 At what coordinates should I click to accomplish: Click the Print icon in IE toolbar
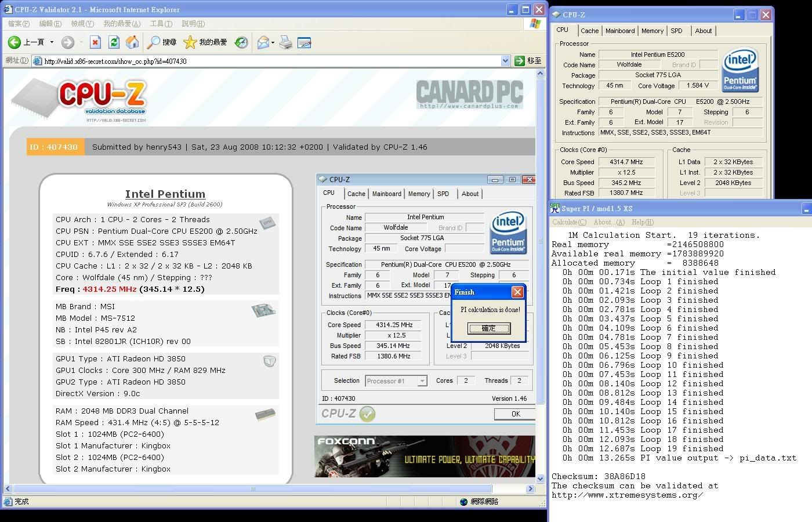[286, 42]
